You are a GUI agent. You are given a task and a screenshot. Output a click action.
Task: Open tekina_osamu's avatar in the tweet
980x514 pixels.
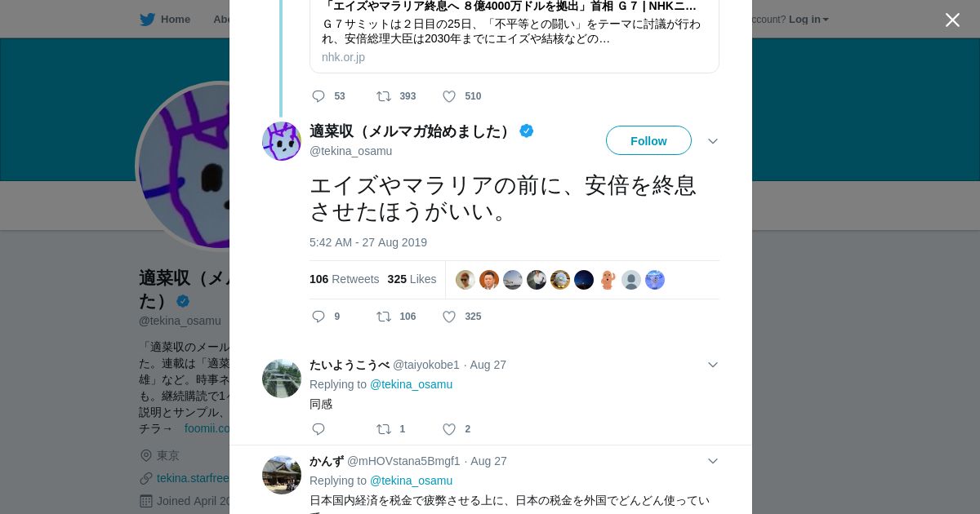click(282, 141)
